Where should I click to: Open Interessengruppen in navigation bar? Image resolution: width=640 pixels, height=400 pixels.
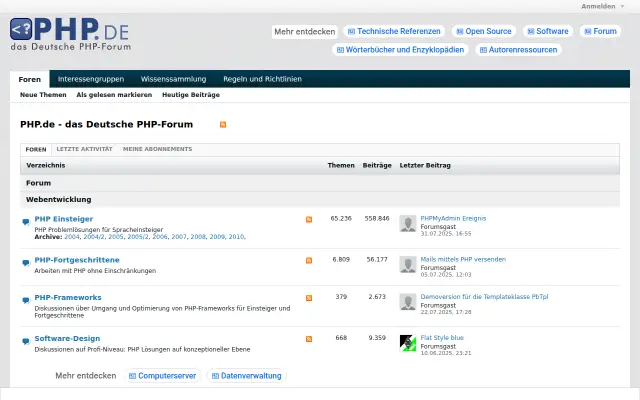coord(91,79)
